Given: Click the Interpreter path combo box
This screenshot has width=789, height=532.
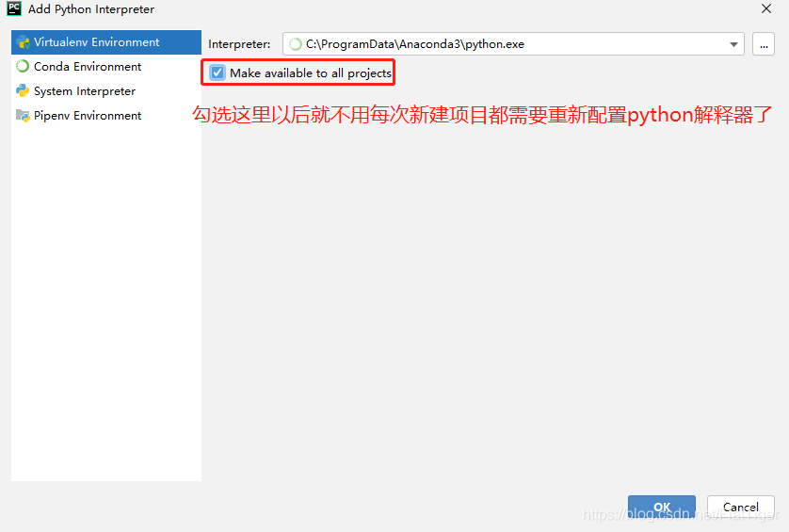Looking at the screenshot, I should click(513, 44).
